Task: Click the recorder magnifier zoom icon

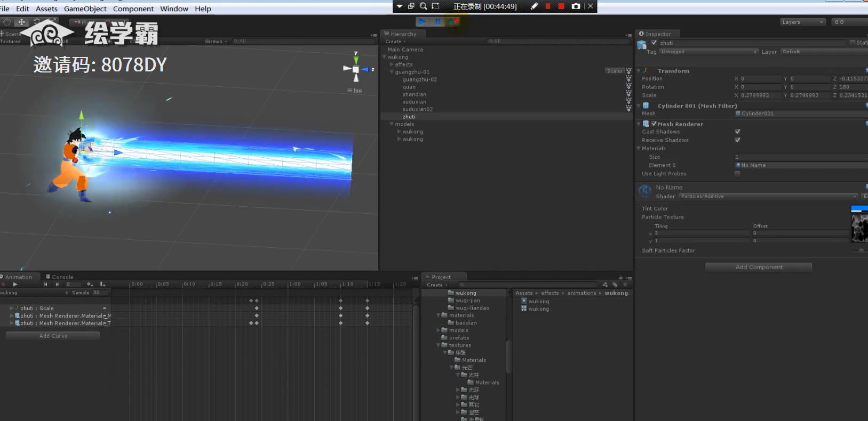Action: click(423, 6)
